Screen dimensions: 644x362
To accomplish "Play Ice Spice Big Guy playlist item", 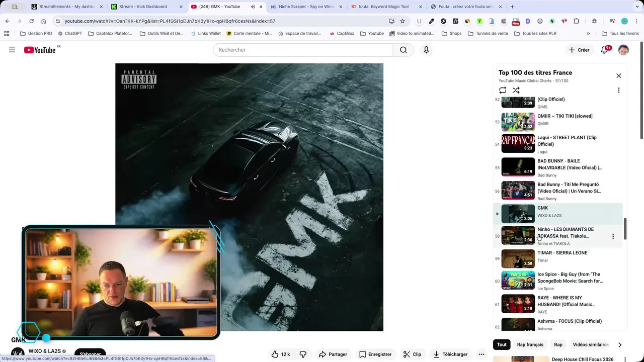I will pos(558,281).
